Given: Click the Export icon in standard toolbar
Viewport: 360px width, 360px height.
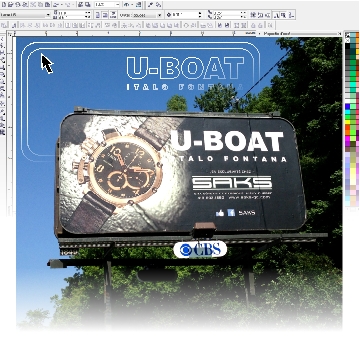Looking at the screenshot, I should 87,5.
